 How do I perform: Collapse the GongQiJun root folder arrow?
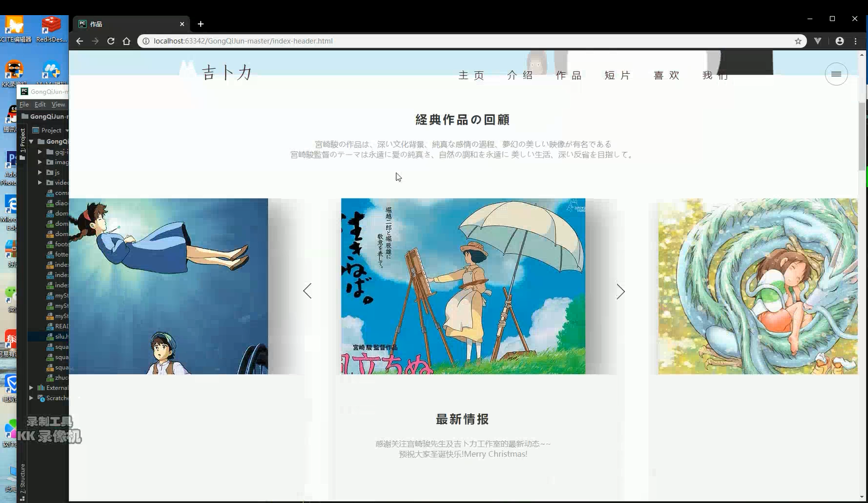(x=31, y=141)
